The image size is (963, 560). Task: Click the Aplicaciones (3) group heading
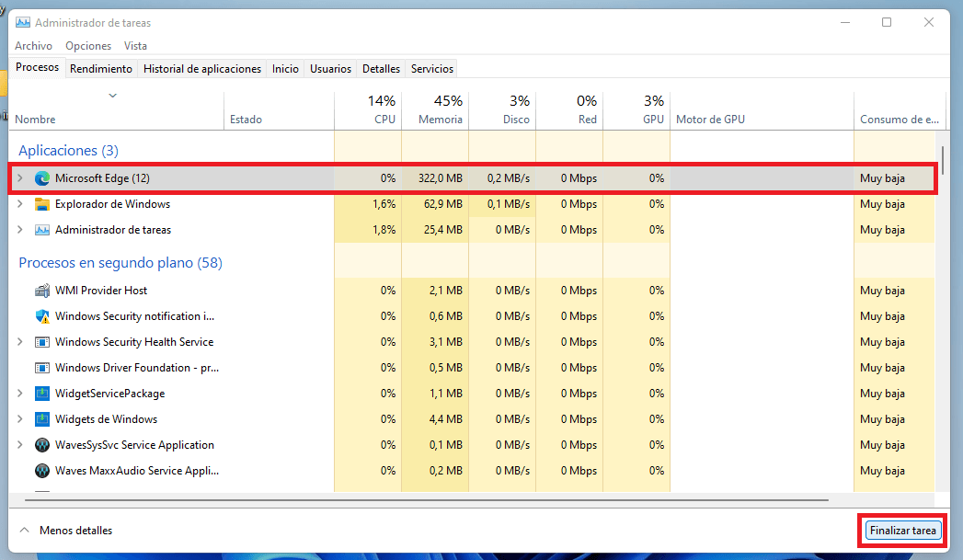68,151
